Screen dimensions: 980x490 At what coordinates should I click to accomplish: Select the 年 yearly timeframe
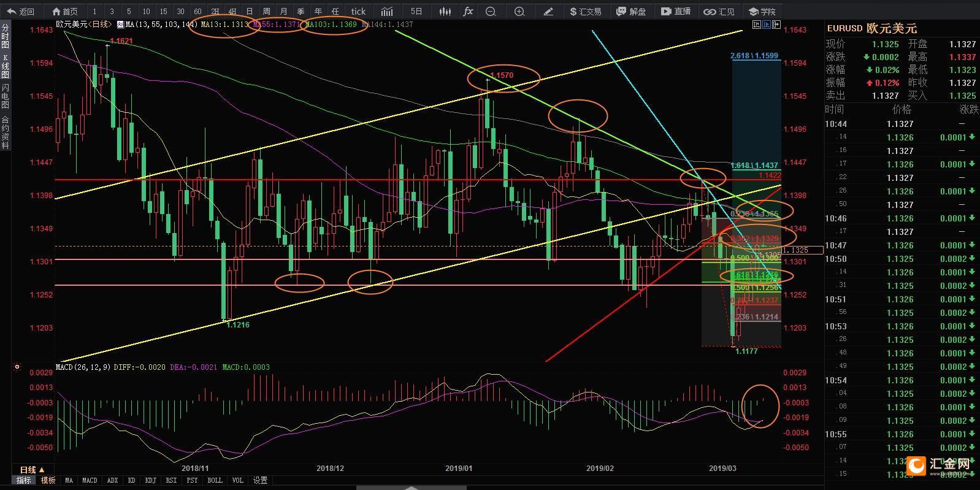(318, 11)
